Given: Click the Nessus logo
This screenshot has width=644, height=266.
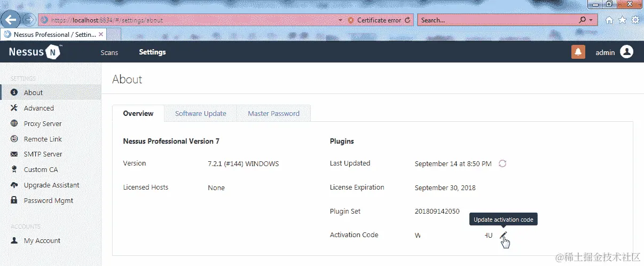Looking at the screenshot, I should [35, 52].
